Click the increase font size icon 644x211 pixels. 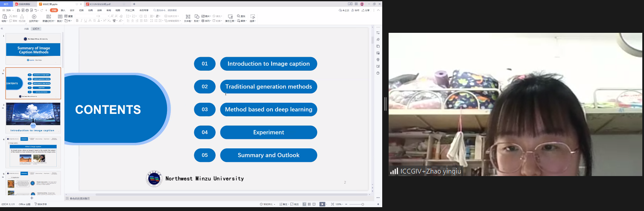112,16
